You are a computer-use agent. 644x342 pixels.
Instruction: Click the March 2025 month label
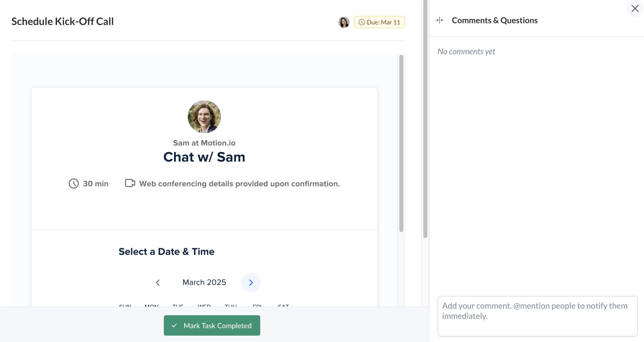click(204, 282)
